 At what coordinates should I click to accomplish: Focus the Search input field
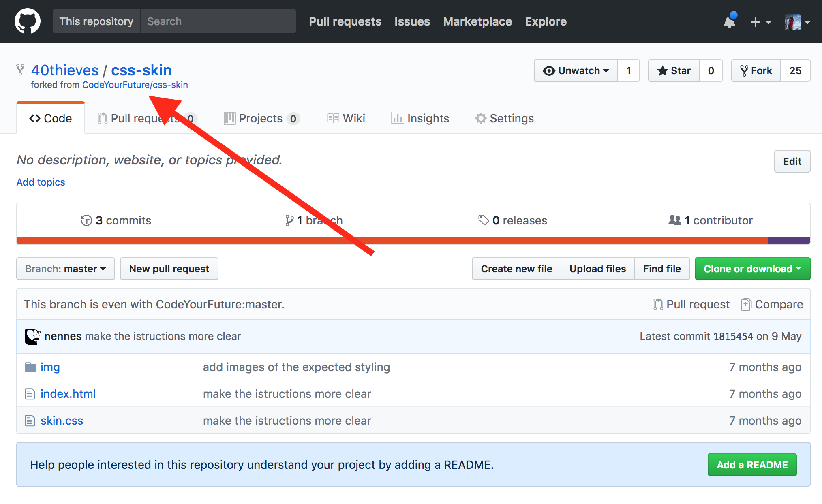218,21
